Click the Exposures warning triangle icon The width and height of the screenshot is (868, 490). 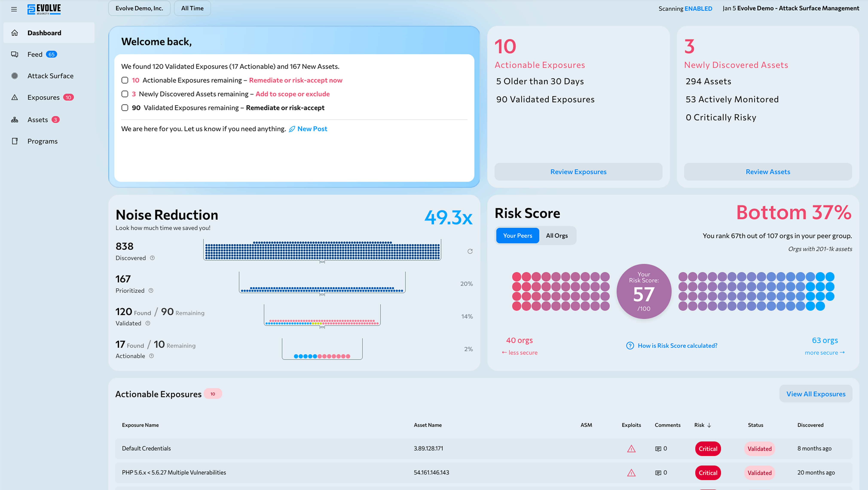(14, 97)
